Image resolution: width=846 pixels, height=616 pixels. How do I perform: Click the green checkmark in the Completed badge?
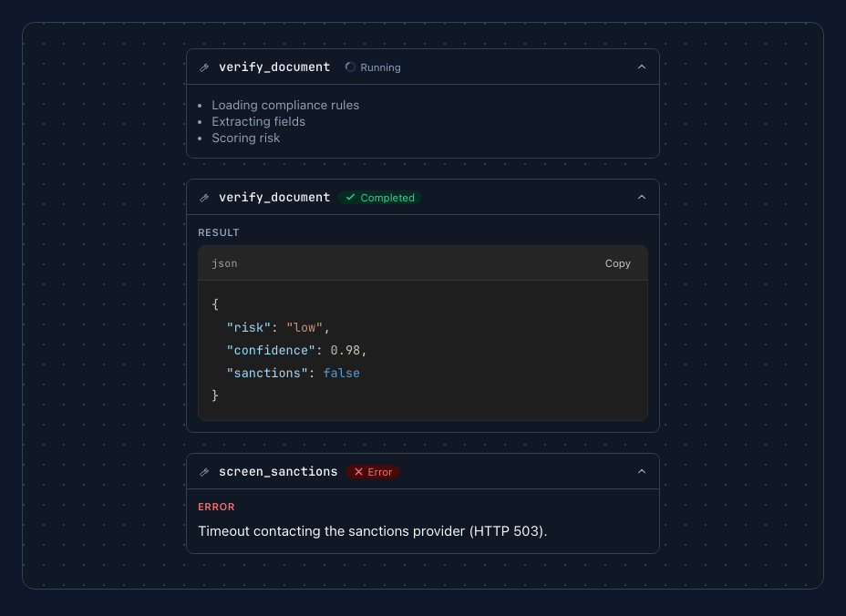tap(350, 198)
